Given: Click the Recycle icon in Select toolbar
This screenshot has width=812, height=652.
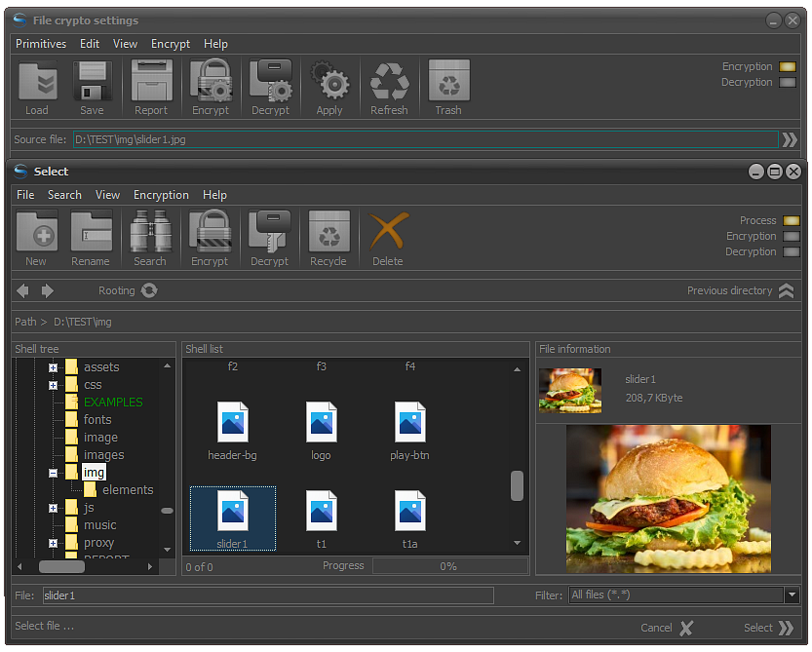Looking at the screenshot, I should (x=329, y=231).
